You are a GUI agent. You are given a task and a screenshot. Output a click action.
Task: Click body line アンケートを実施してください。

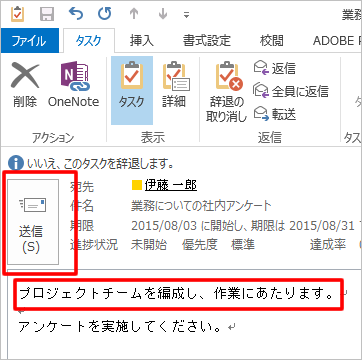120,327
